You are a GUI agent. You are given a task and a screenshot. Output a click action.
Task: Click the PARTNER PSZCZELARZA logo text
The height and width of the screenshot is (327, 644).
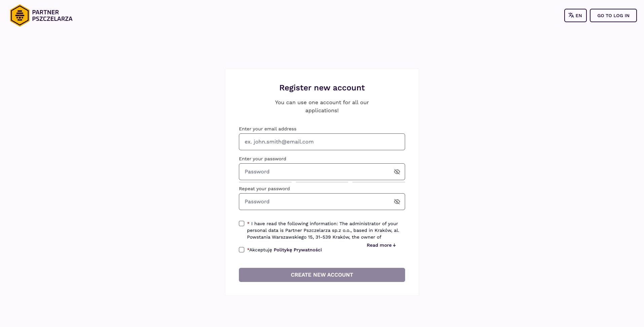pos(52,15)
